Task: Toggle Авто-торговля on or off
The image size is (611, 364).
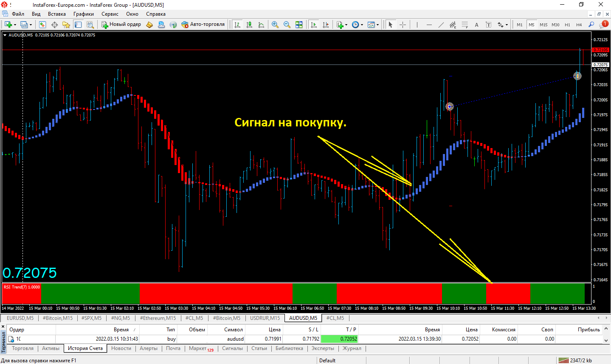Action: pos(203,24)
